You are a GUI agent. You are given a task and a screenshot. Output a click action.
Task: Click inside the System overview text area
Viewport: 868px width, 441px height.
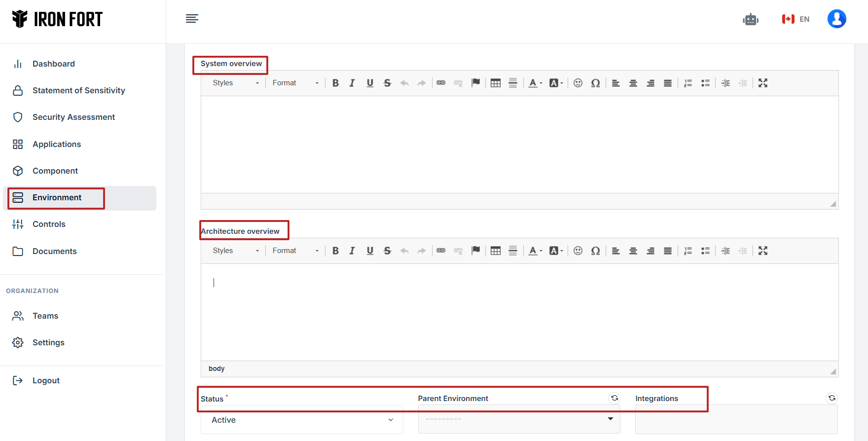click(x=519, y=144)
